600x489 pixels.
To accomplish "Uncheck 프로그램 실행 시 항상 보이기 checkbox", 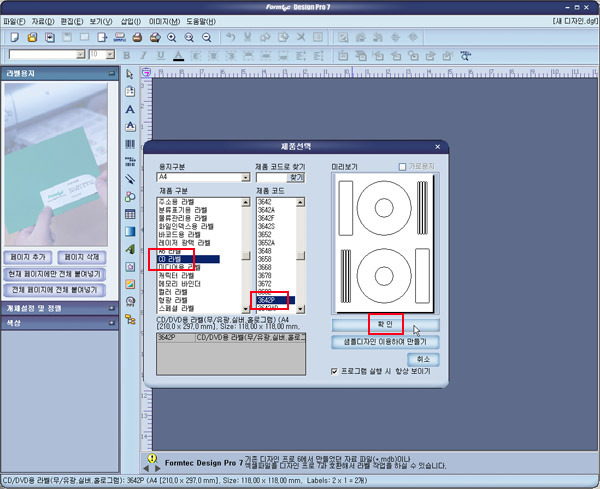I will coord(334,371).
